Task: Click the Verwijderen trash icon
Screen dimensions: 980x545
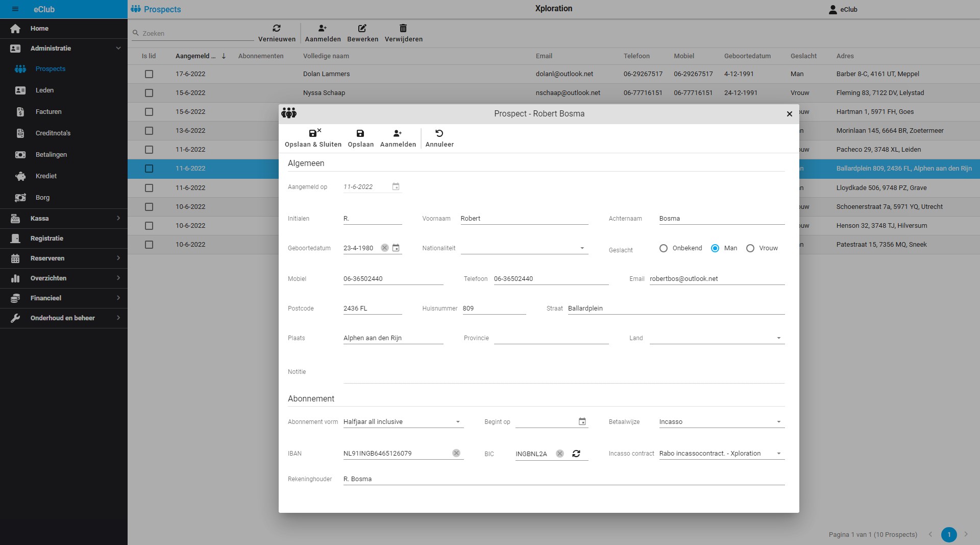Action: pos(403,29)
